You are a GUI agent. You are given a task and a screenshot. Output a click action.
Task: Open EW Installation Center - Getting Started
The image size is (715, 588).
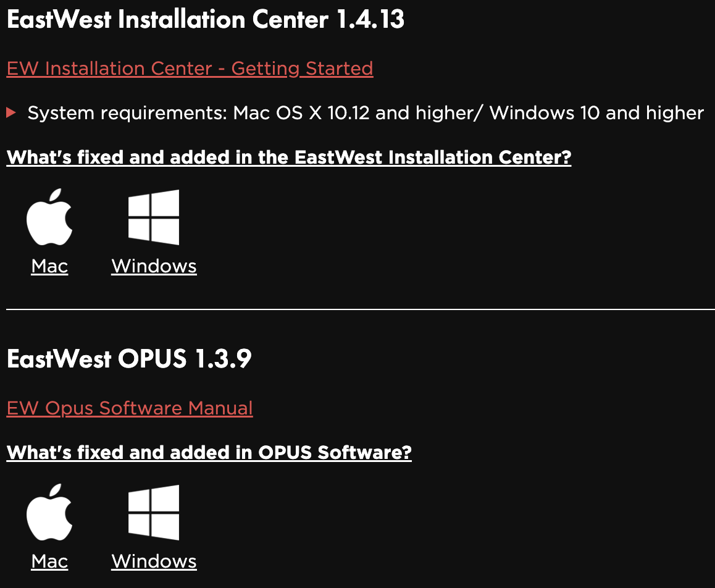(189, 68)
